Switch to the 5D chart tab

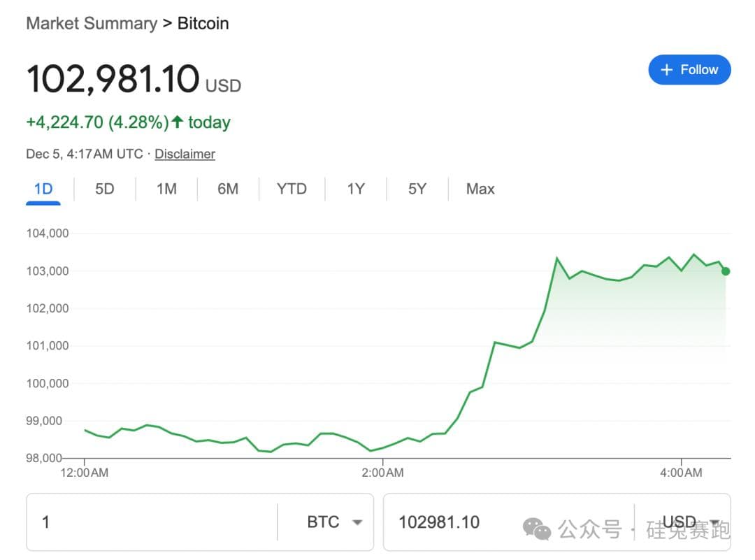(x=104, y=189)
